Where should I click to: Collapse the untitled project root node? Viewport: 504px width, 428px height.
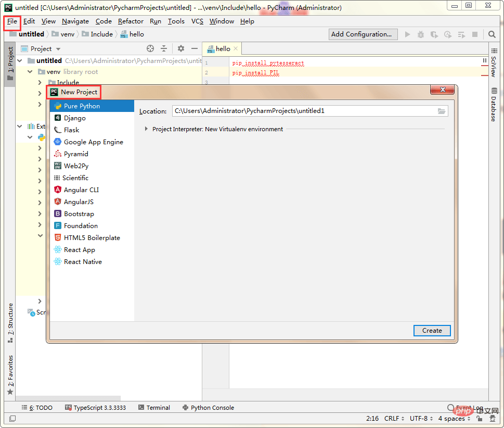pos(20,60)
